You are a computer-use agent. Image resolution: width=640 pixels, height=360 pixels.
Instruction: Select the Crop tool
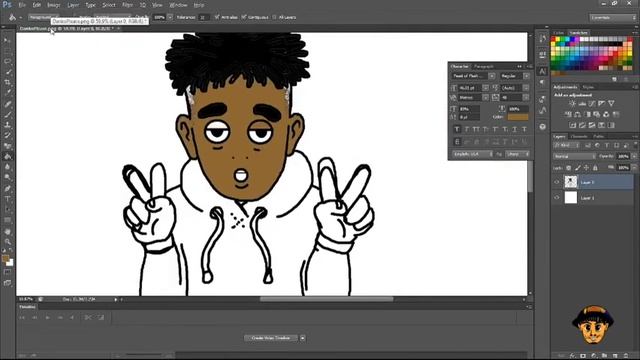(x=7, y=83)
